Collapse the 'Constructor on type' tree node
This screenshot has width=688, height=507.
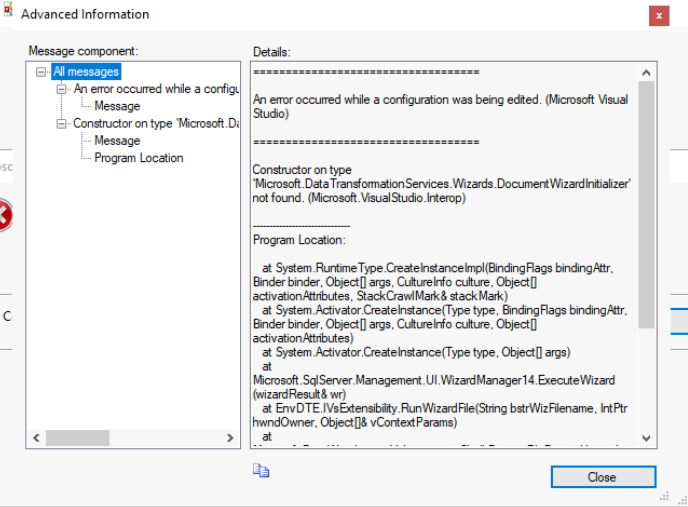tap(61, 124)
